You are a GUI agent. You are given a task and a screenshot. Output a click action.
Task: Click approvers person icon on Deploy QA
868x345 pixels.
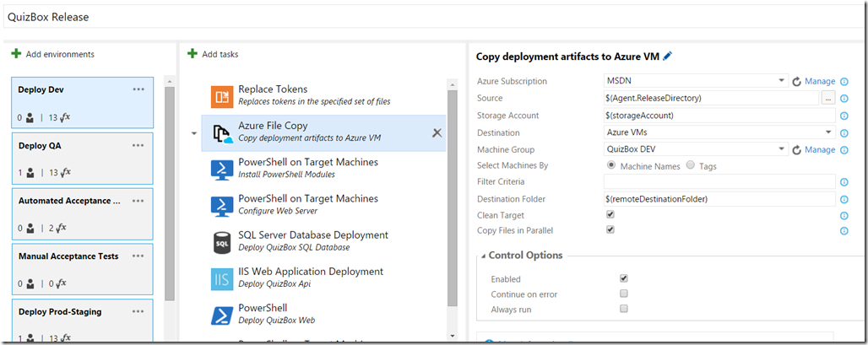[30, 173]
